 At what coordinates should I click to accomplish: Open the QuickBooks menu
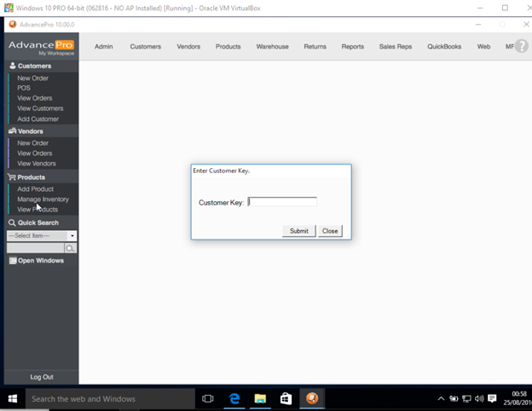(444, 47)
